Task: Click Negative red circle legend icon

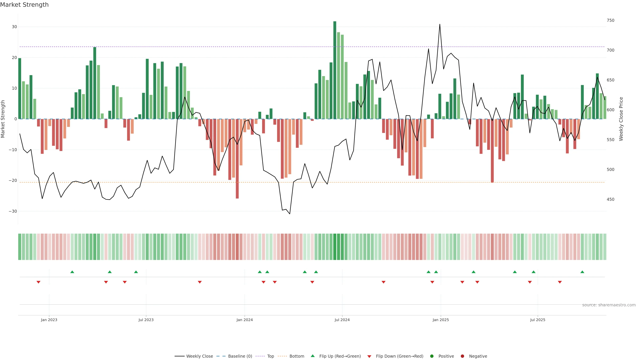Action: (x=462, y=356)
